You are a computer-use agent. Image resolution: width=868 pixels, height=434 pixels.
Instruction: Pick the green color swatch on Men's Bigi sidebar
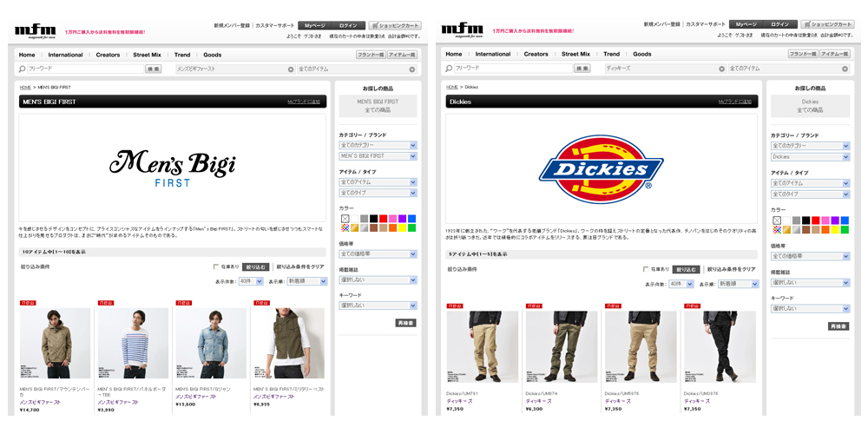(411, 228)
